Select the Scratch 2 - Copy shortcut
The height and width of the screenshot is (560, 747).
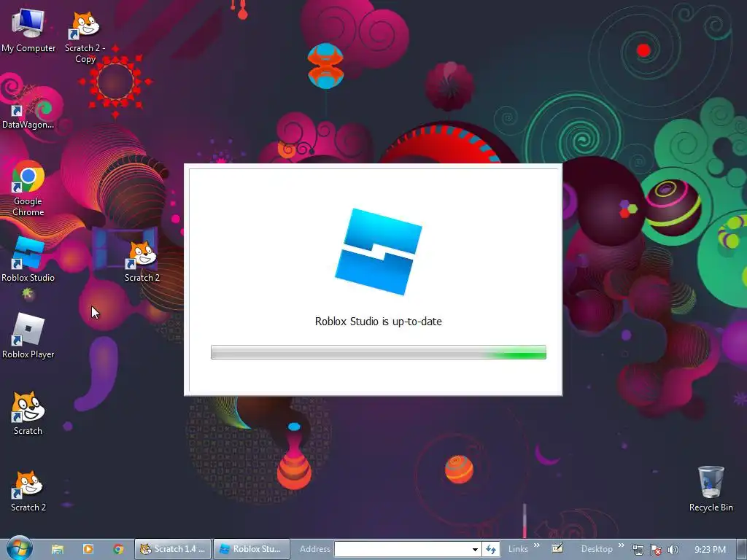[x=85, y=36]
